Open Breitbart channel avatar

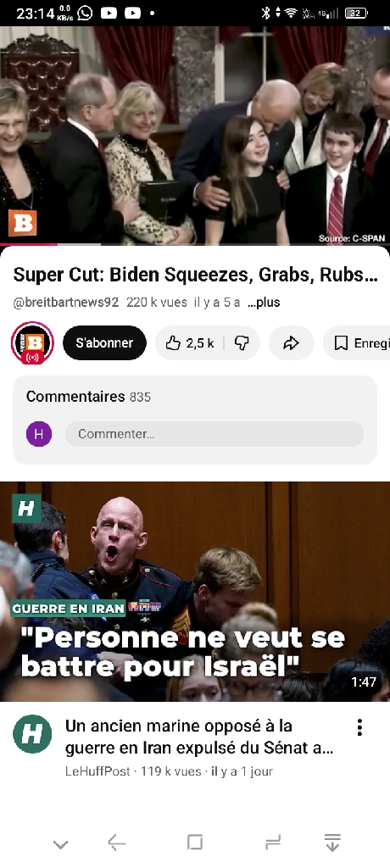[32, 343]
